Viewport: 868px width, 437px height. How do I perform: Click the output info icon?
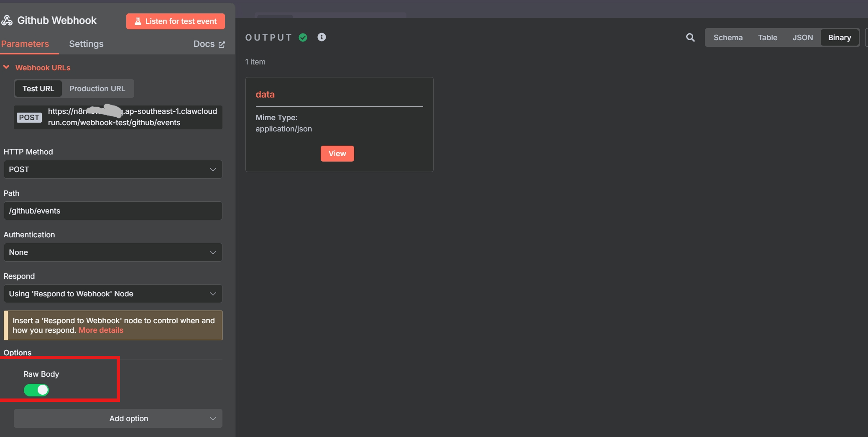pos(322,37)
